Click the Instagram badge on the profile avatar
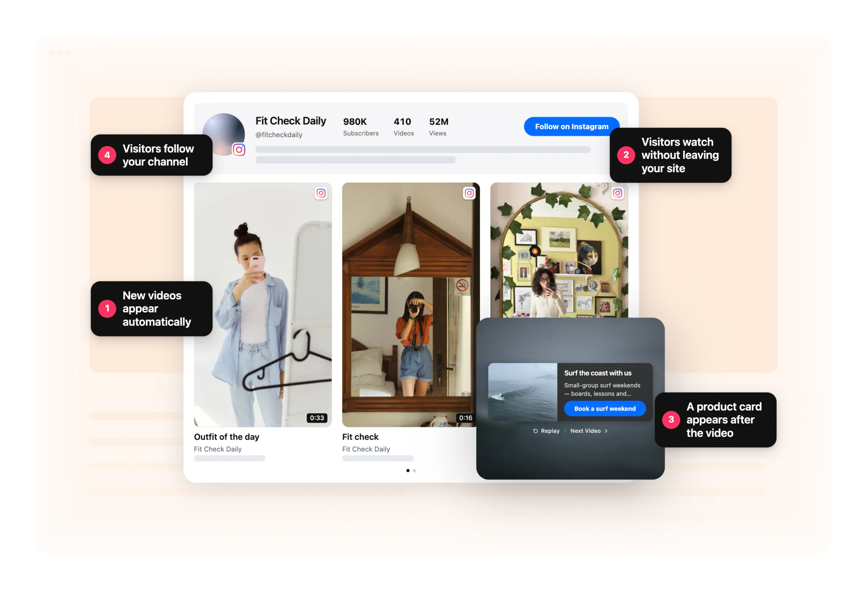The image size is (868, 590). tap(239, 150)
